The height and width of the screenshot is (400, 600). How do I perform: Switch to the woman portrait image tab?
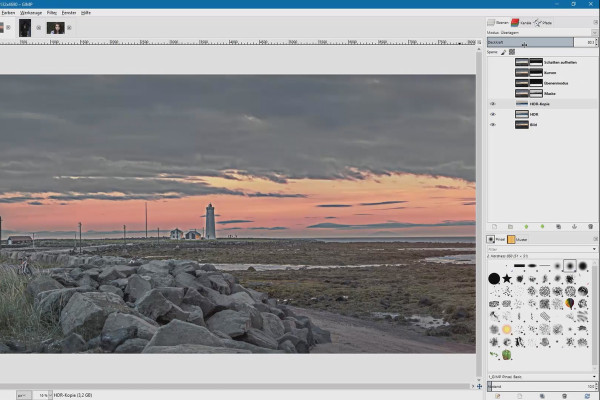pos(55,28)
